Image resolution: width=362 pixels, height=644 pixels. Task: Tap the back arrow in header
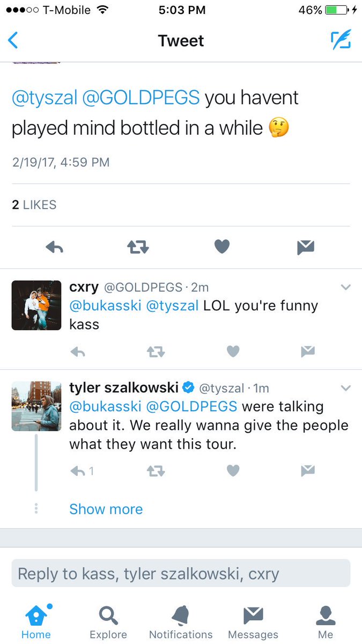pyautogui.click(x=13, y=41)
